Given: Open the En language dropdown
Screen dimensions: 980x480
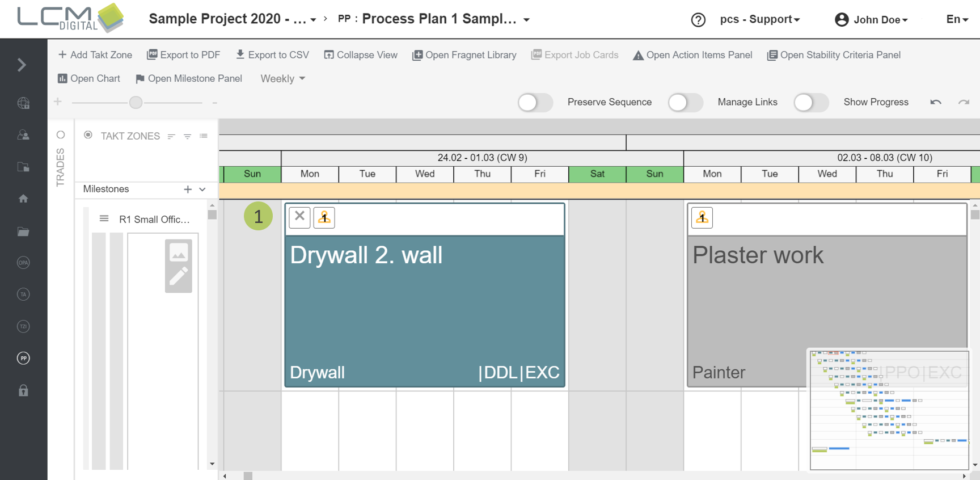Looking at the screenshot, I should point(957,19).
